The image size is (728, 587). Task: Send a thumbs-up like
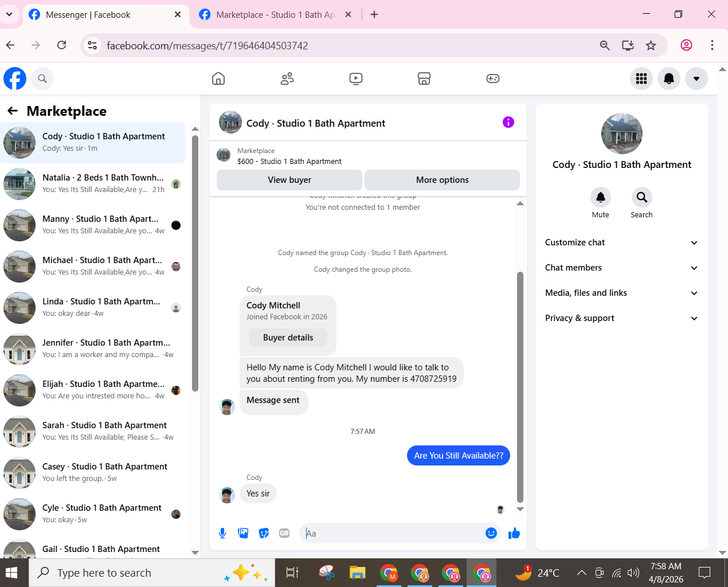pos(514,533)
